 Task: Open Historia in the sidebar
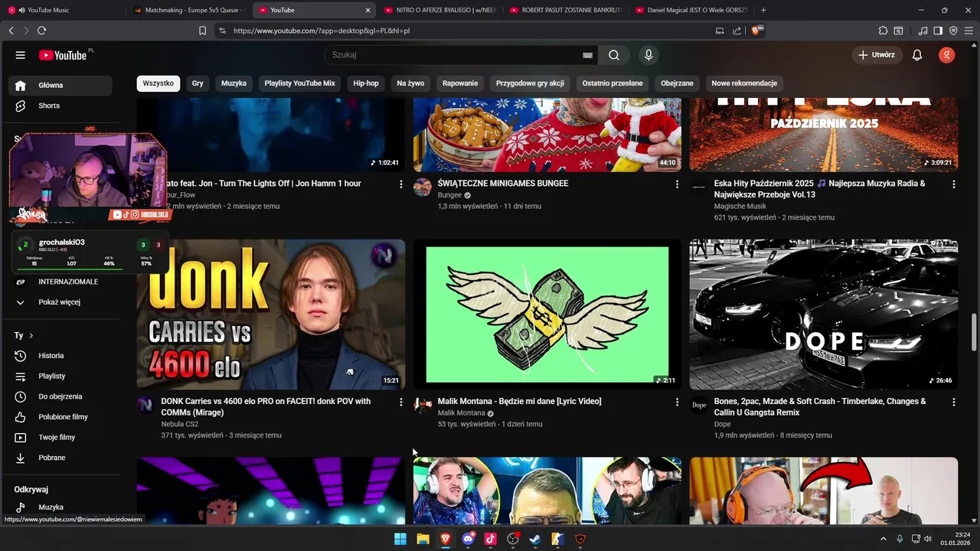tap(60, 356)
